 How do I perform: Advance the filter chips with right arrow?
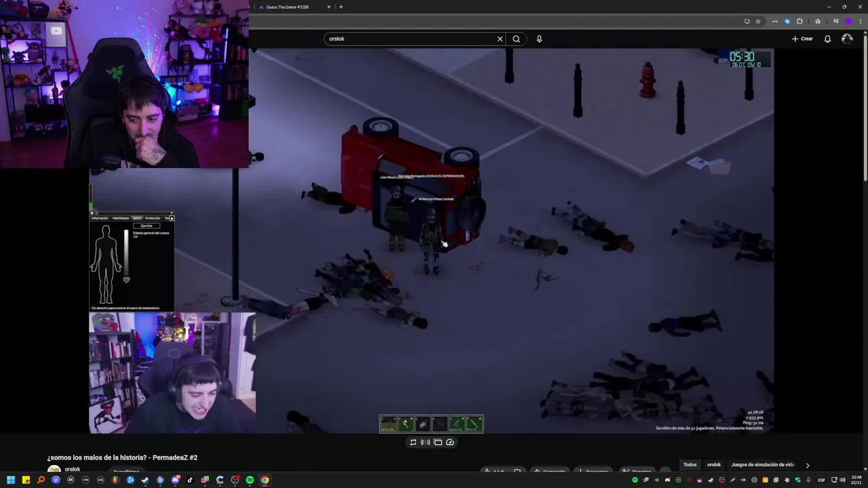click(x=807, y=465)
